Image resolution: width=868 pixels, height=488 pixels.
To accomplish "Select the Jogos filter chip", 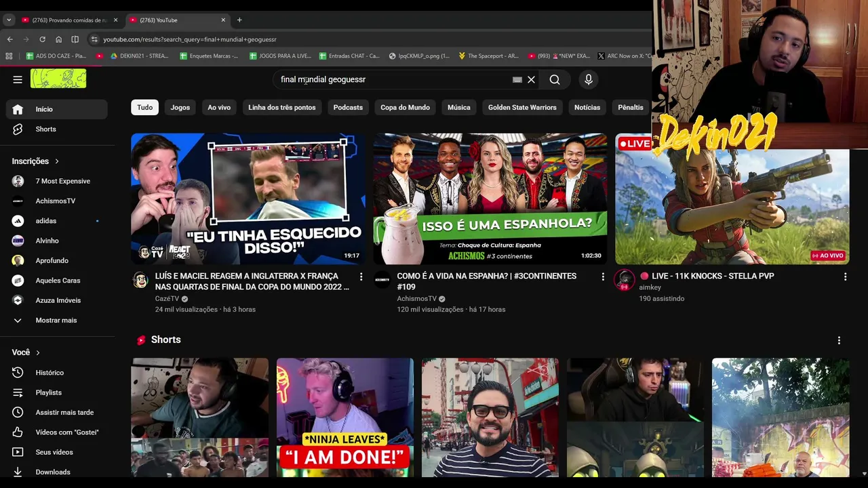I will (180, 107).
